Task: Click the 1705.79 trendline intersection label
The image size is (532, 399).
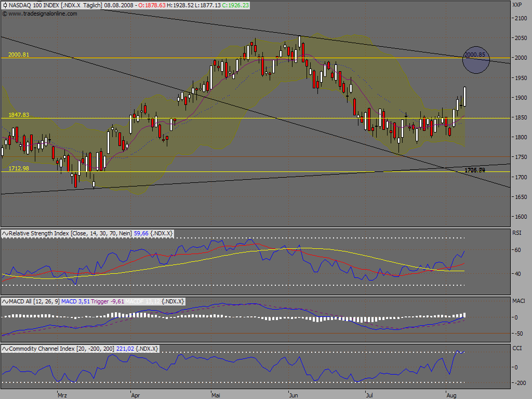Action: pyautogui.click(x=475, y=170)
